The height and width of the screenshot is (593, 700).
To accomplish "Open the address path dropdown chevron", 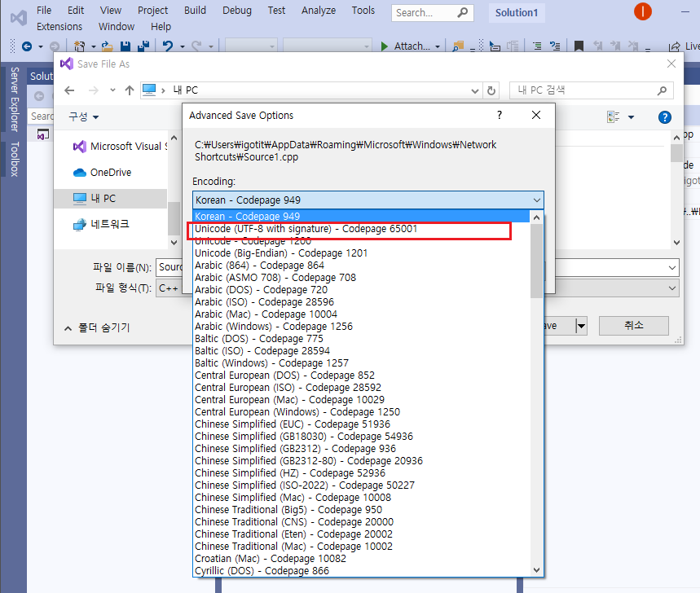I will [474, 91].
